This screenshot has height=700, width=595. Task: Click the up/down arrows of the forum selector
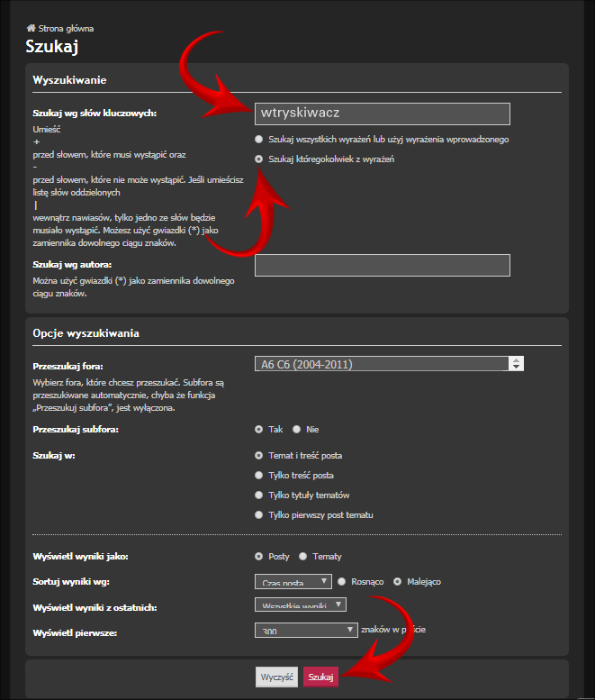click(x=516, y=364)
